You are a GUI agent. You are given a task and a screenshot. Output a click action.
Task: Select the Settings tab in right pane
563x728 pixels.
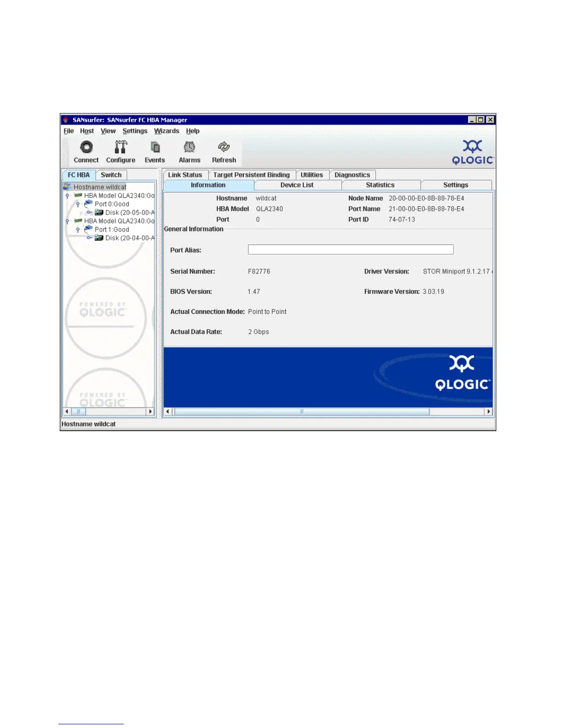(x=456, y=185)
